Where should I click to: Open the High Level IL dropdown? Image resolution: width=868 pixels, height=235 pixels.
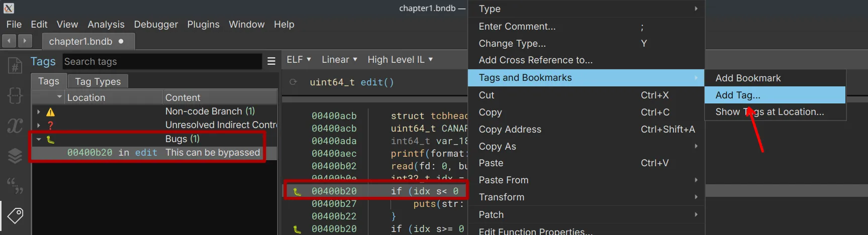coord(400,59)
